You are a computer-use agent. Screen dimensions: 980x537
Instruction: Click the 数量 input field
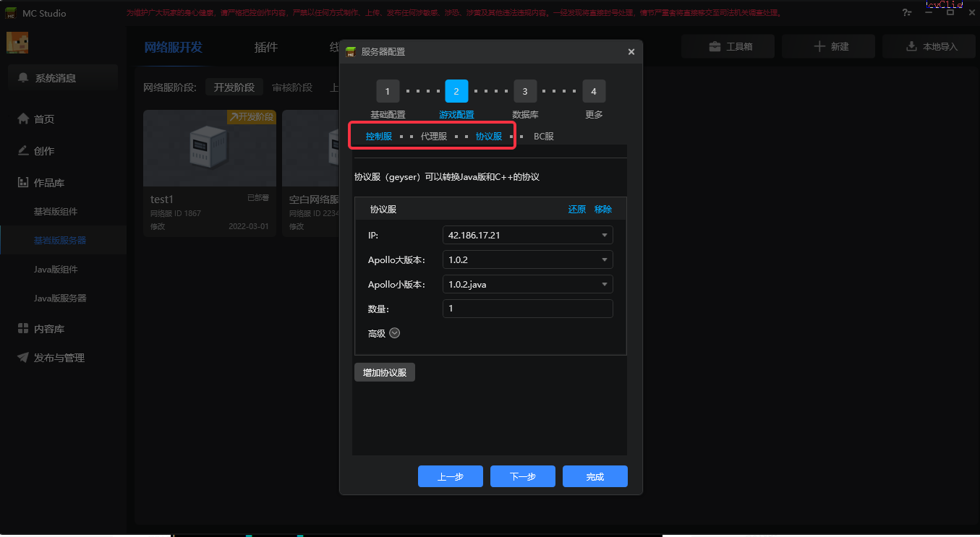point(528,309)
